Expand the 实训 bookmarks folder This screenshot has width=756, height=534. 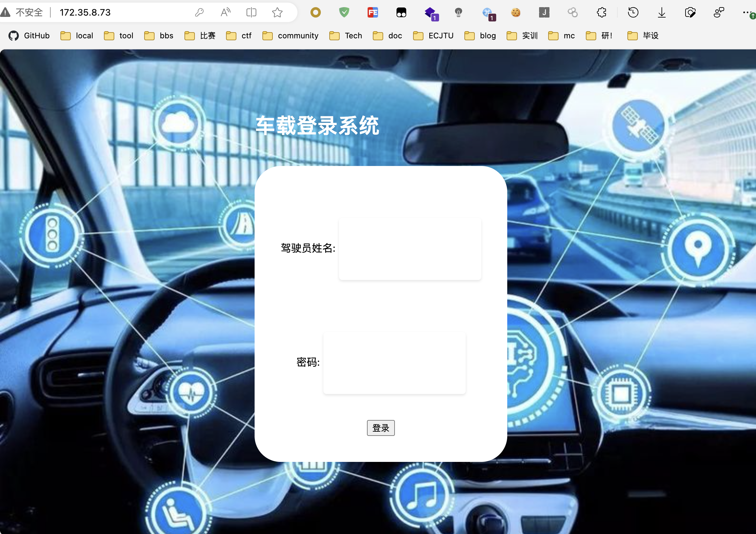click(522, 35)
